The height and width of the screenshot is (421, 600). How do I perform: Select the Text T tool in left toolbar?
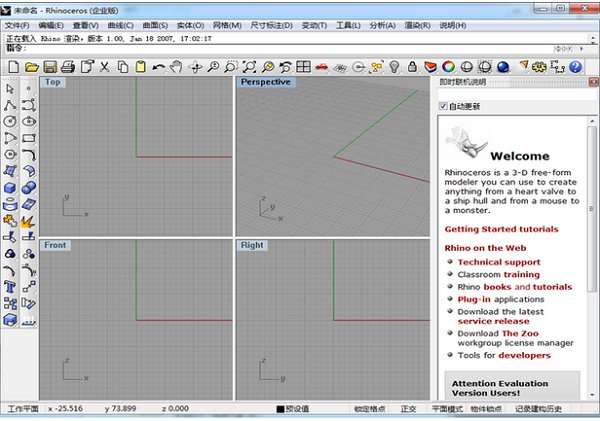pyautogui.click(x=10, y=287)
